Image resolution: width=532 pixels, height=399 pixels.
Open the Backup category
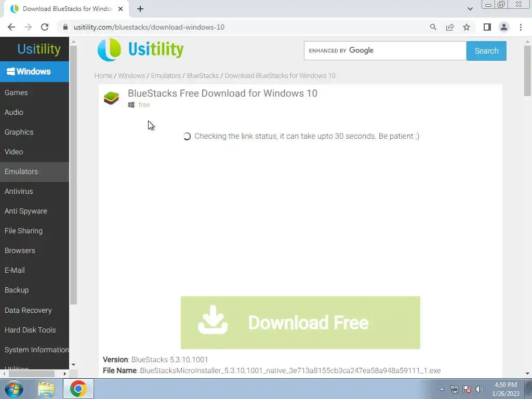point(17,290)
